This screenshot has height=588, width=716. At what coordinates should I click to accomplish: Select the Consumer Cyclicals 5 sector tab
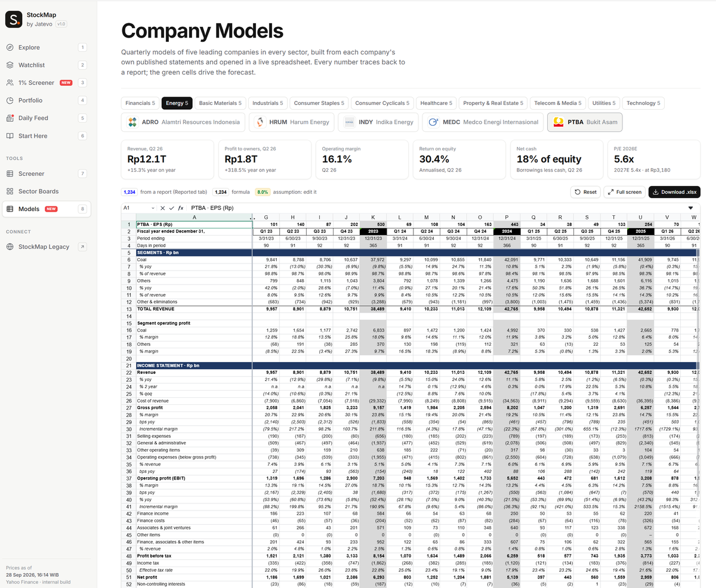click(x=382, y=103)
